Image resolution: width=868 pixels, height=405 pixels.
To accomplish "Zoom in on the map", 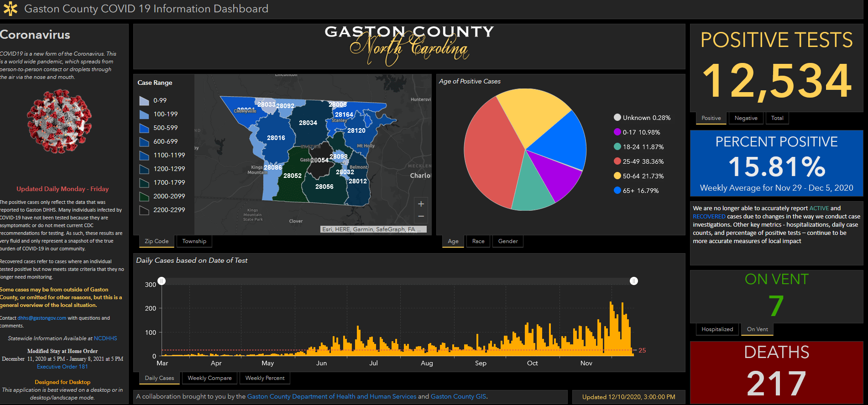I will (421, 204).
